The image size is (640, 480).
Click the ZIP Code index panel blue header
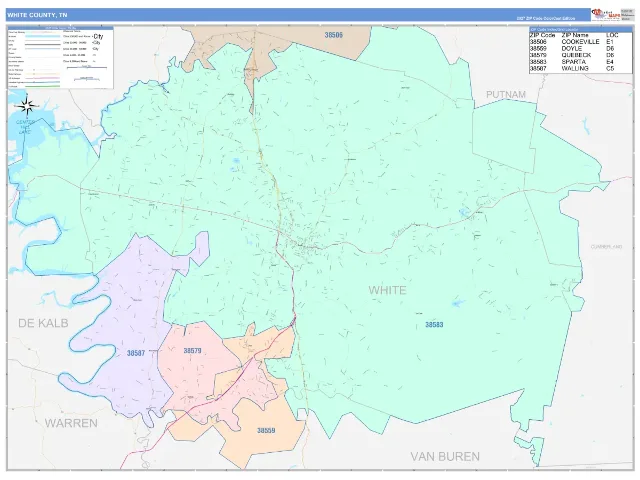pos(580,30)
